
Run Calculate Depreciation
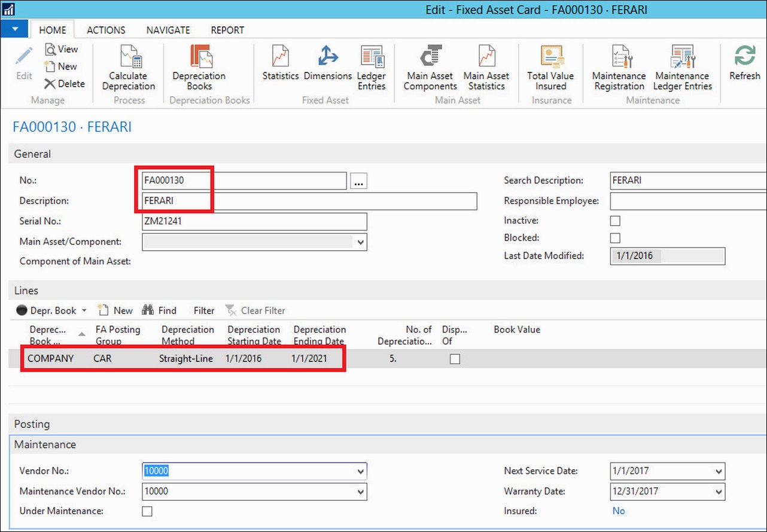click(x=129, y=67)
